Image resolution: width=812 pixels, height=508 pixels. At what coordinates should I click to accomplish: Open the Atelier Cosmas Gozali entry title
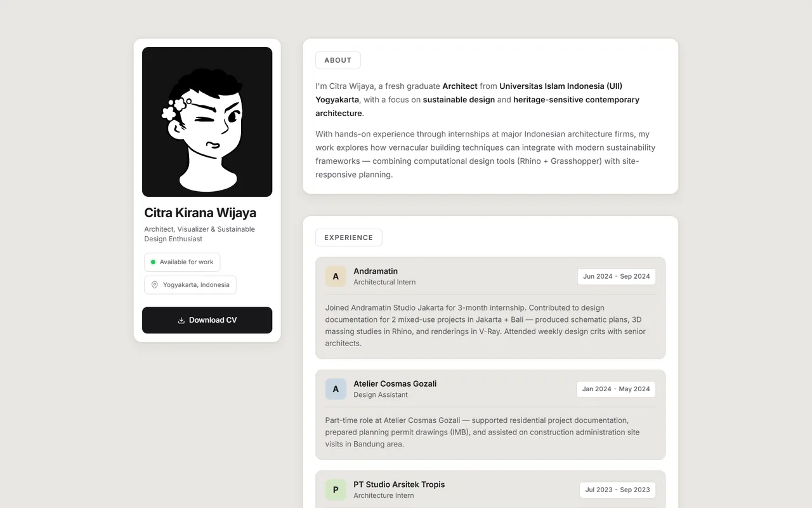point(395,384)
